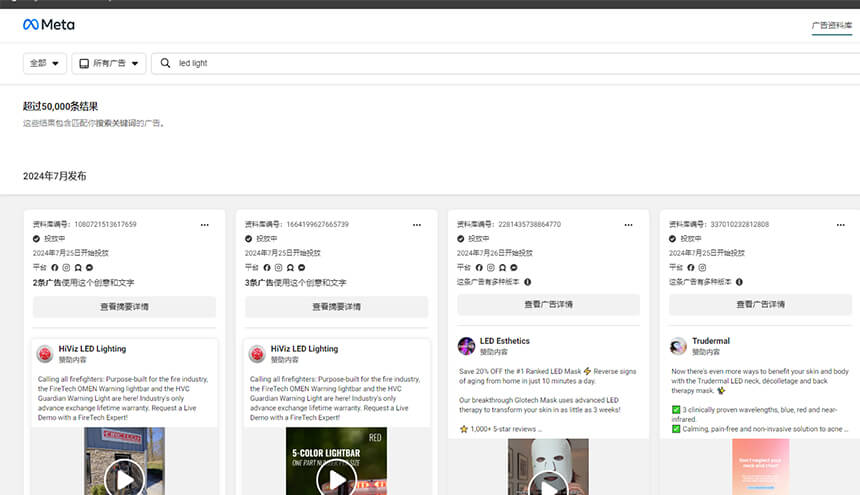Click Instagram platform icon on ad 1080721513617659
The image size is (860, 495).
(66, 268)
